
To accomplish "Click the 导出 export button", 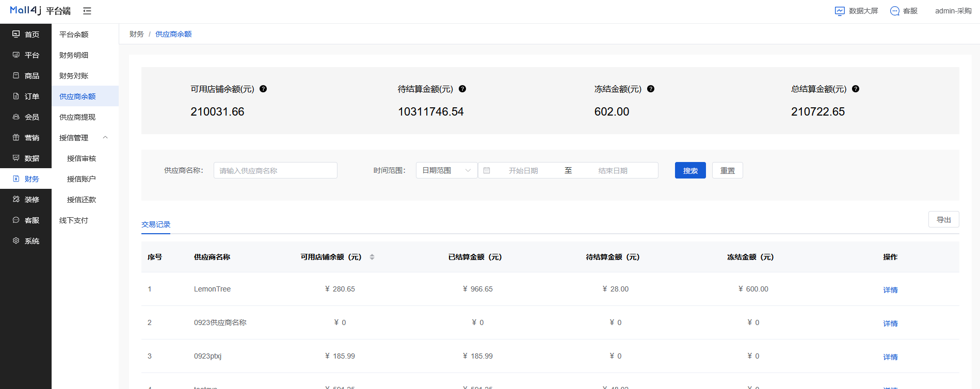I will click(x=944, y=219).
